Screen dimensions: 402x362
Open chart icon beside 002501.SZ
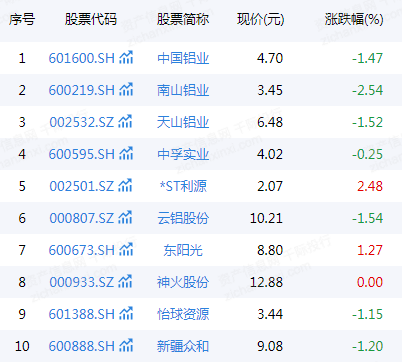126,186
